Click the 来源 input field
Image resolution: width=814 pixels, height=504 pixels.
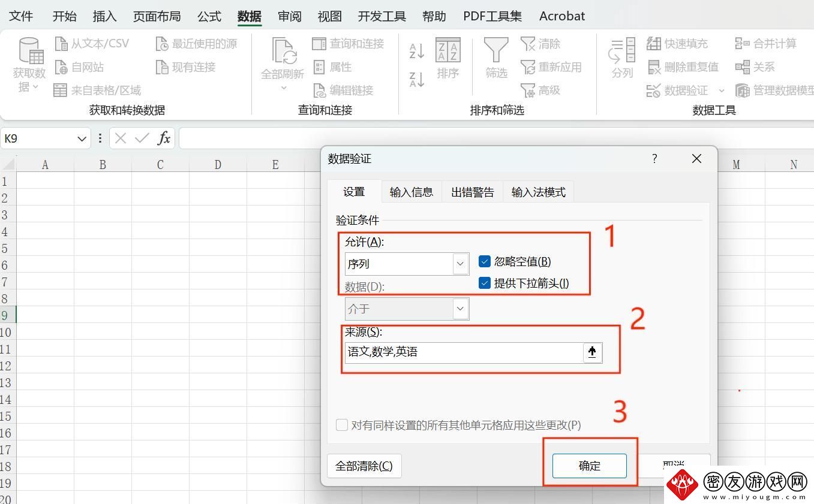[464, 352]
